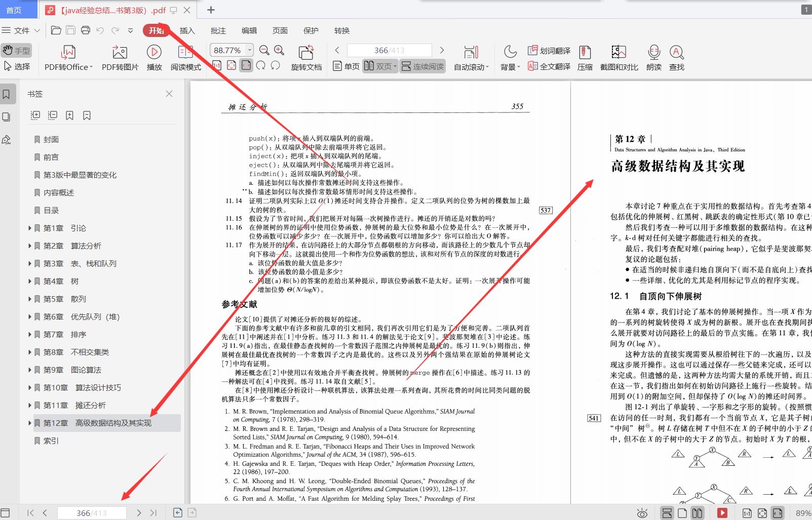Screen dimensions: 812x520
Task: Start 播放 slideshow playback
Action: point(154,57)
